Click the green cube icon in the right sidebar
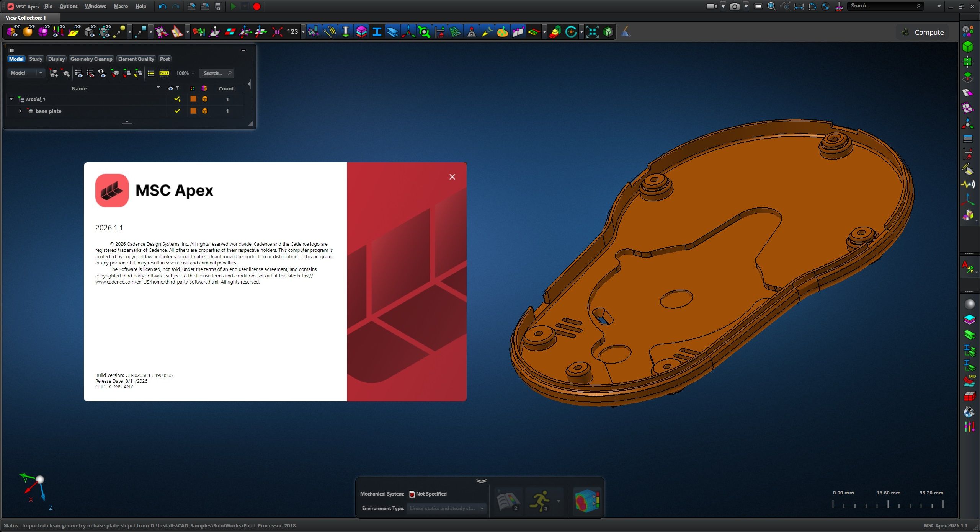Screen dimensions: 980x532 click(968, 47)
